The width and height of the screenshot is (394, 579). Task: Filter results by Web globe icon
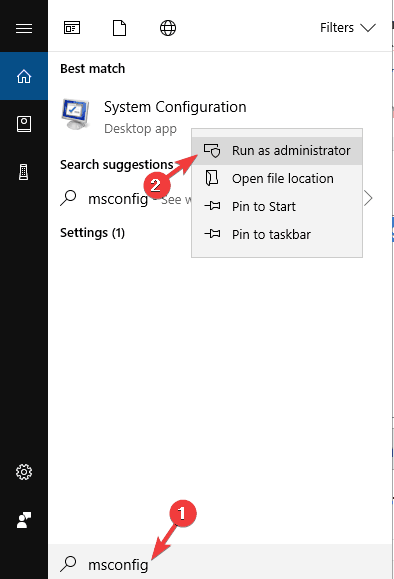(168, 28)
